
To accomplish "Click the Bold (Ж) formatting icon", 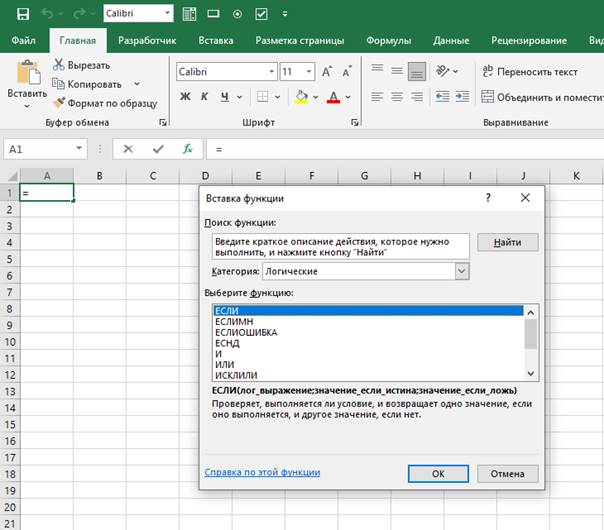I will click(185, 96).
